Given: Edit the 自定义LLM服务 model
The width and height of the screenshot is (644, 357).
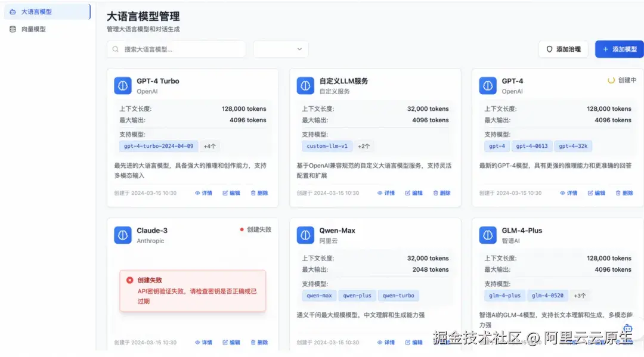Looking at the screenshot, I should pyautogui.click(x=414, y=193).
